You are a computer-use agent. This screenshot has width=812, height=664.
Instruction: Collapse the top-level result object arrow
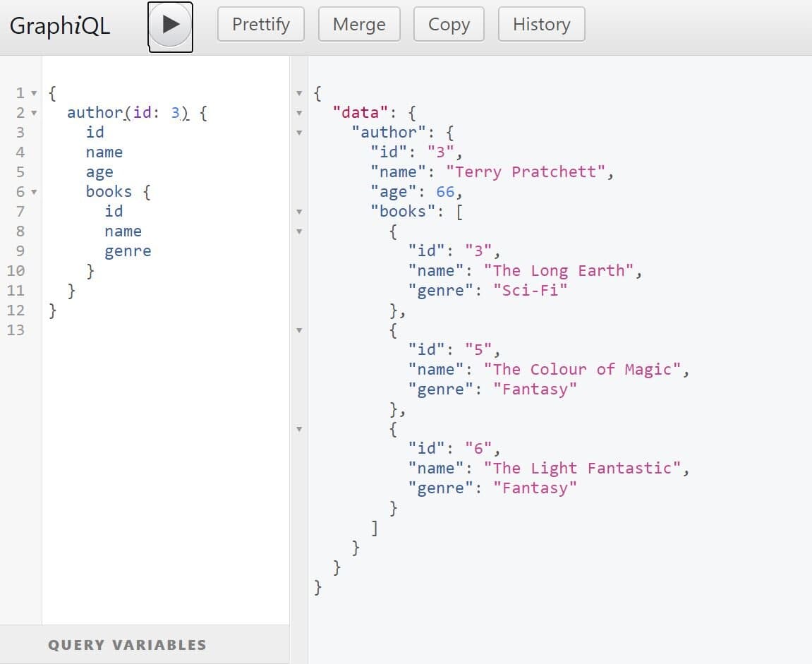tap(299, 93)
